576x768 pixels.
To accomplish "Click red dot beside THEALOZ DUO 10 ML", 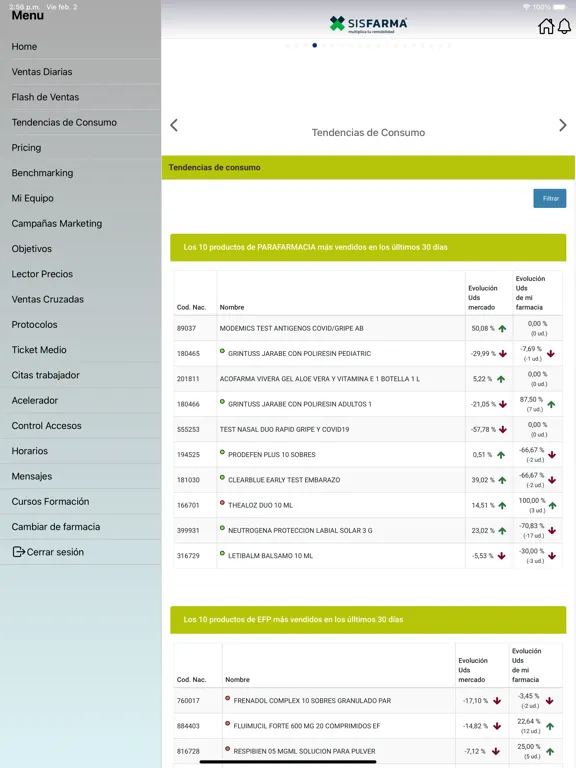I will tap(222, 503).
